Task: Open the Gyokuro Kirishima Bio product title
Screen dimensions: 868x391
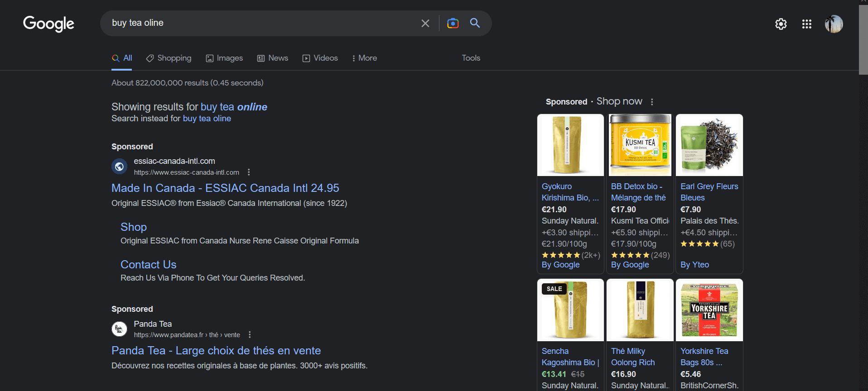Action: [570, 192]
